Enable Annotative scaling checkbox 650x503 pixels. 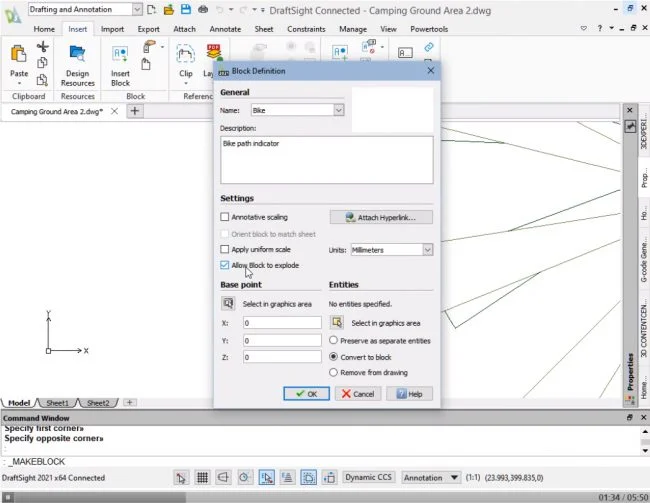point(225,217)
